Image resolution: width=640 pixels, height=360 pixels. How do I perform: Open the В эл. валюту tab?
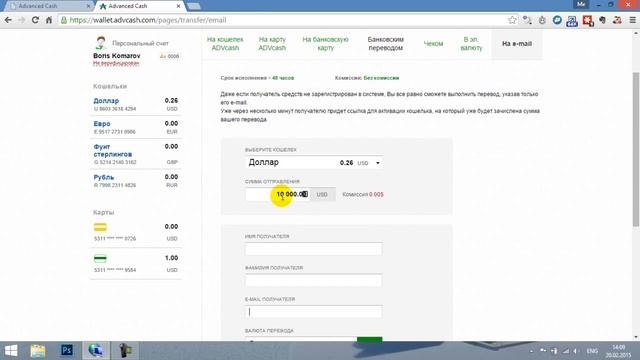click(x=471, y=44)
